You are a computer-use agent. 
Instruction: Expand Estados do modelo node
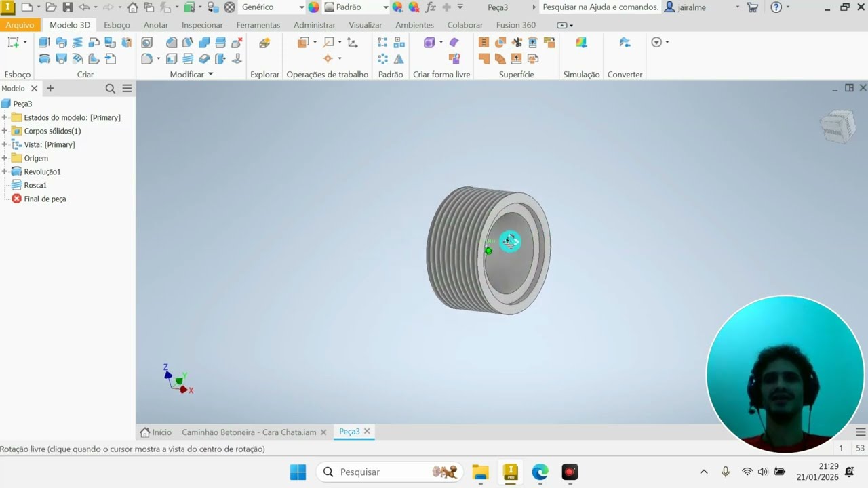click(5, 117)
